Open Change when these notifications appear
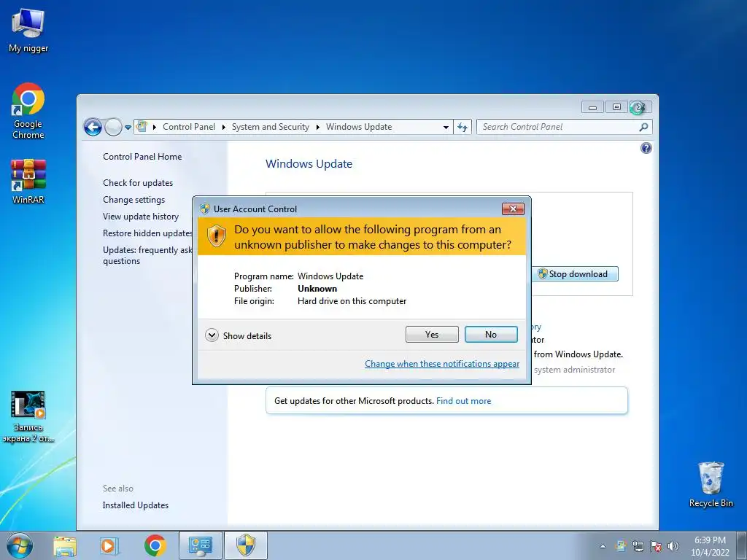The width and height of the screenshot is (747, 560). pyautogui.click(x=442, y=364)
